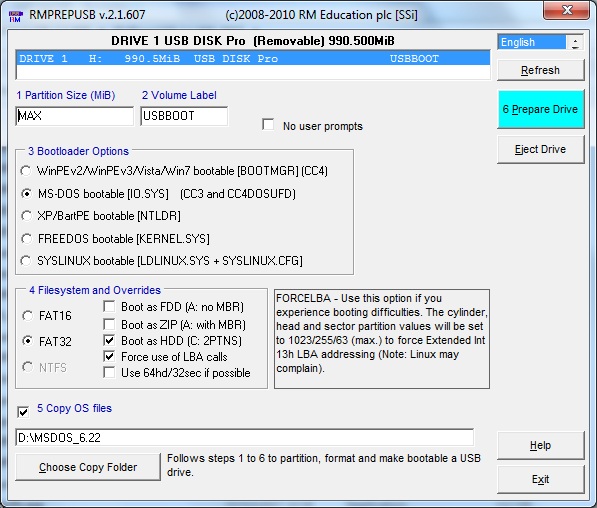Image resolution: width=597 pixels, height=508 pixels.
Task: Select SYSLINUX bootable radio button
Action: coord(26,261)
